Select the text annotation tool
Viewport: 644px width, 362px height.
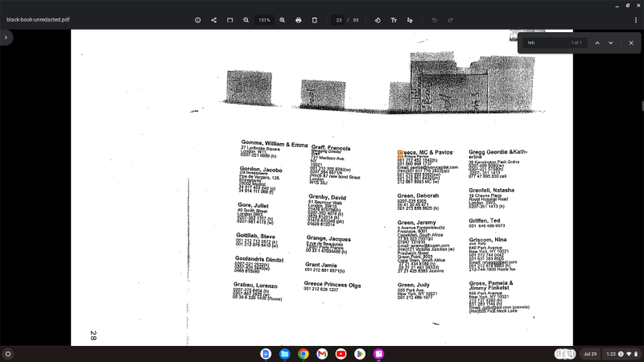tap(394, 19)
